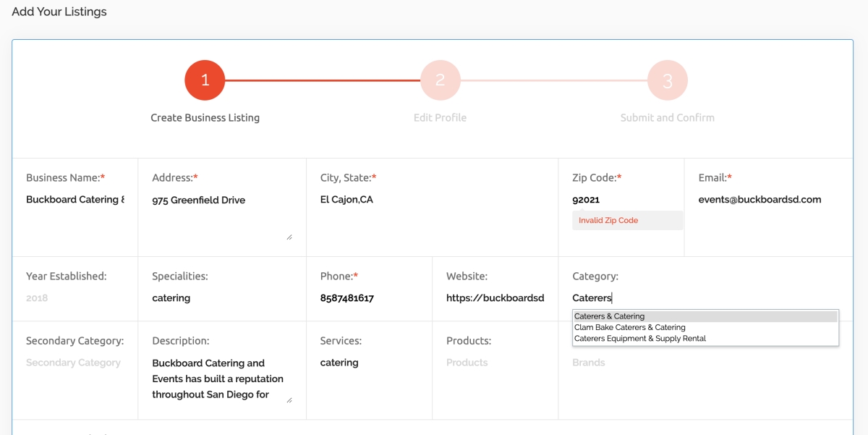
Task: Edit the Description textarea
Action: click(x=222, y=379)
